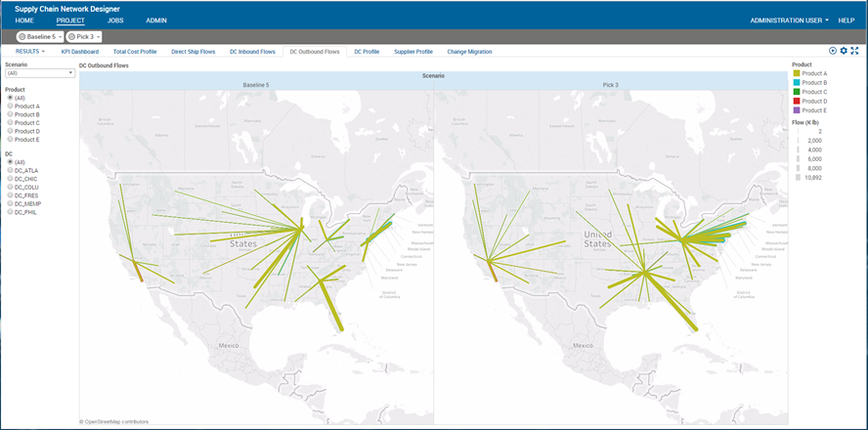
Task: Select the Product E radio button
Action: pos(10,140)
